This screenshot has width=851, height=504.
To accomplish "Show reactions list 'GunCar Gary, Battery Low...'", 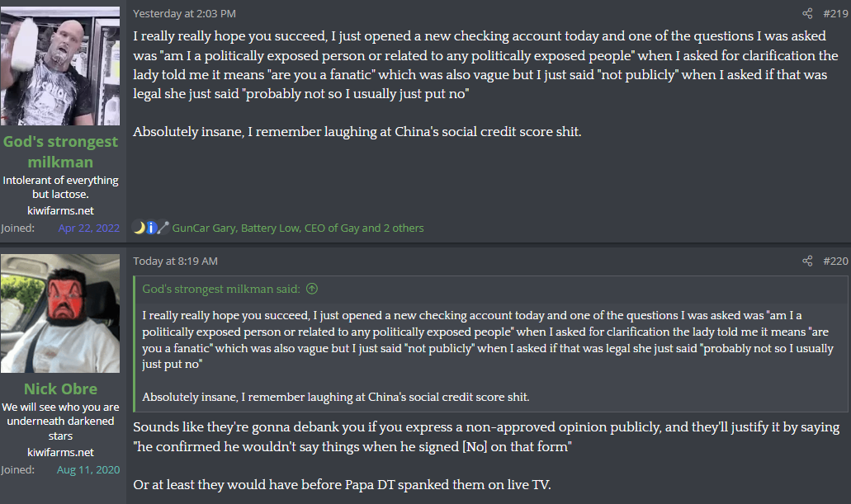I will click(x=298, y=228).
